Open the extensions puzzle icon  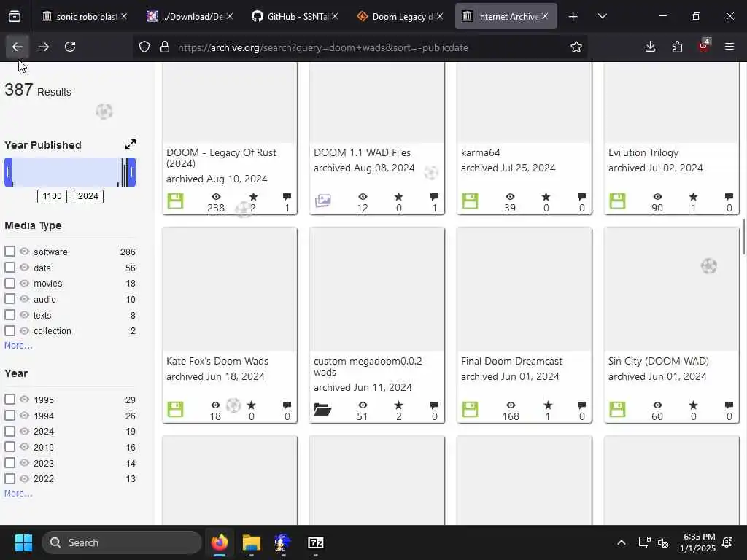coord(677,47)
